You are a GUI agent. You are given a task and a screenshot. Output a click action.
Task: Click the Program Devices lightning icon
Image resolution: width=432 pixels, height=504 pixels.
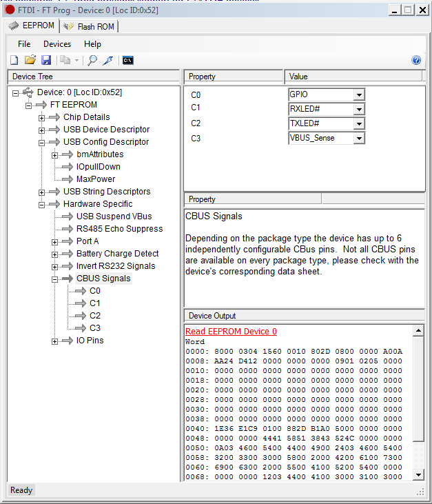(x=108, y=60)
